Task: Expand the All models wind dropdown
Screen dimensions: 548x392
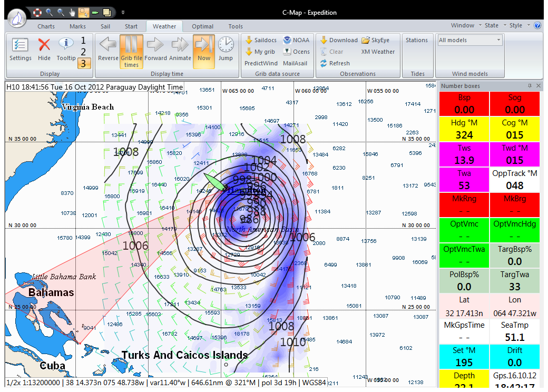Action: coord(498,40)
